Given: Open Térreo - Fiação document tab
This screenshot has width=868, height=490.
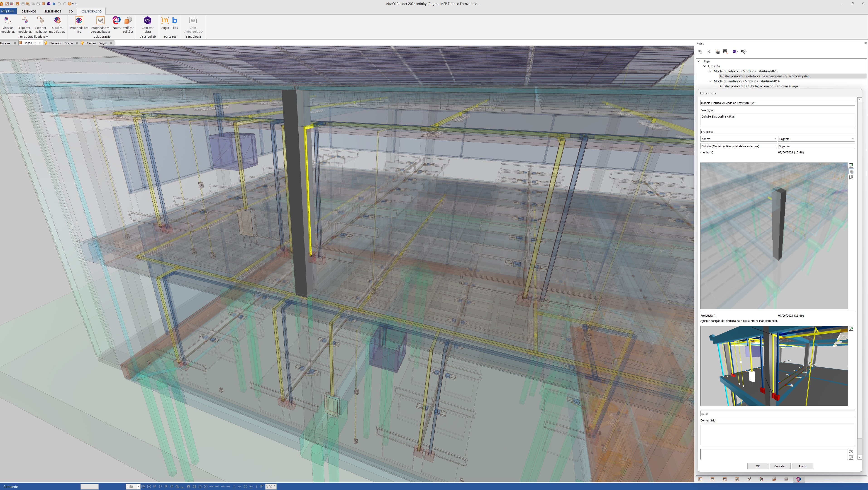Looking at the screenshot, I should (x=97, y=43).
